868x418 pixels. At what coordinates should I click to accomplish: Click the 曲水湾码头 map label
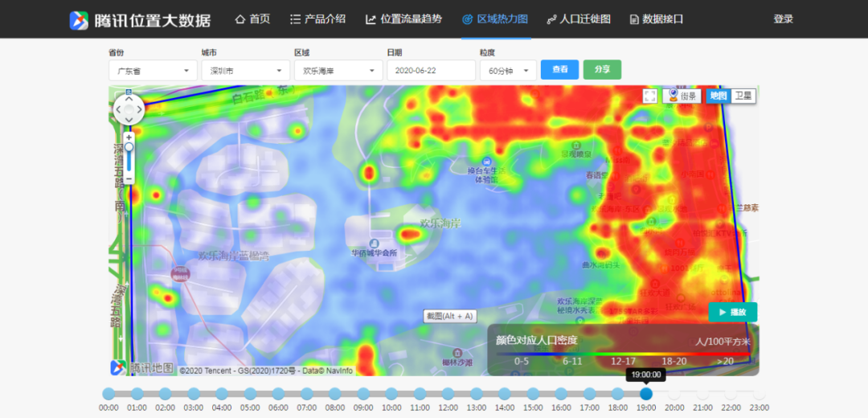click(601, 265)
